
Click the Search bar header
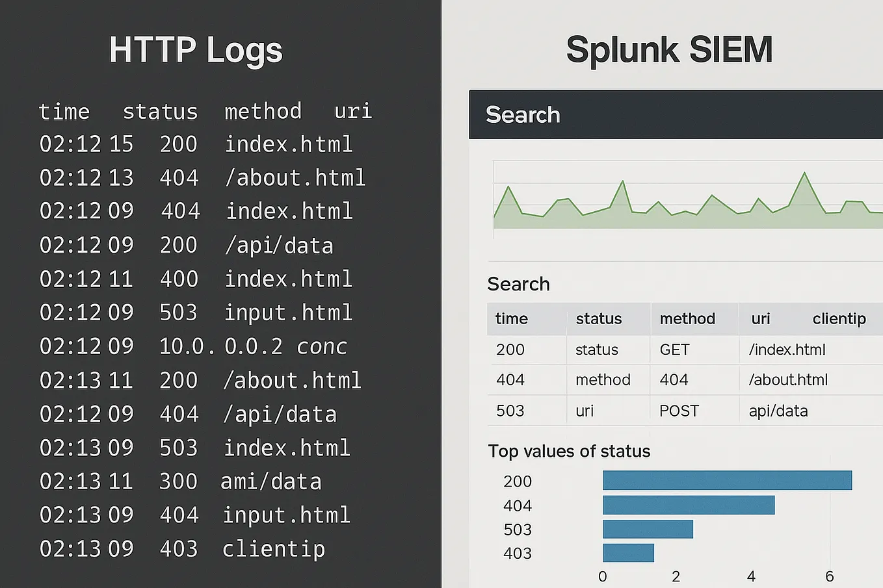(523, 115)
